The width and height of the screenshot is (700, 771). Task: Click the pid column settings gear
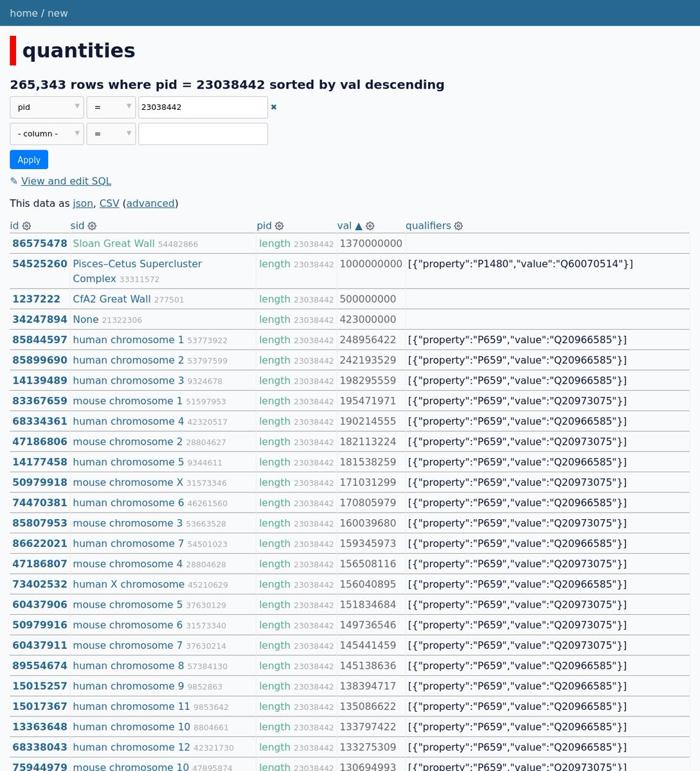pyautogui.click(x=279, y=226)
